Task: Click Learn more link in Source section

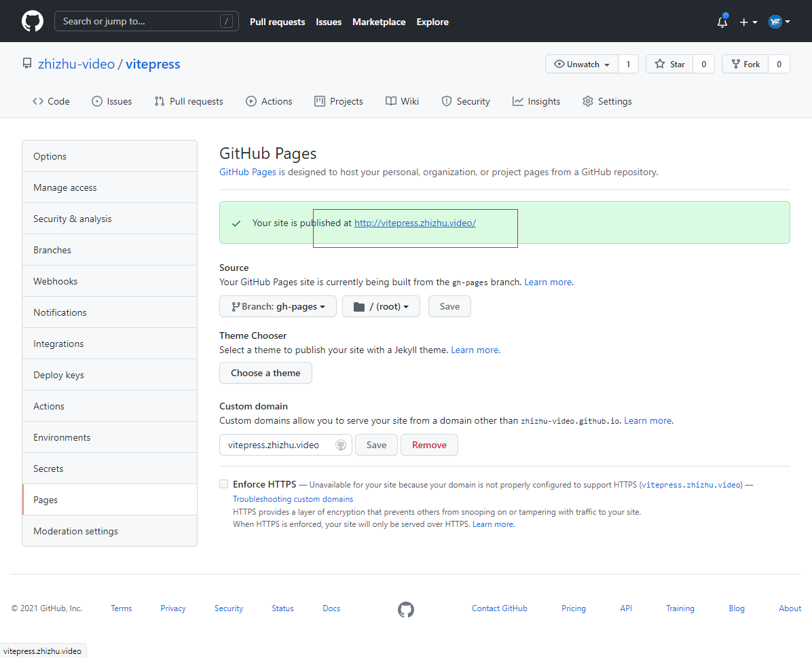Action: (x=548, y=282)
